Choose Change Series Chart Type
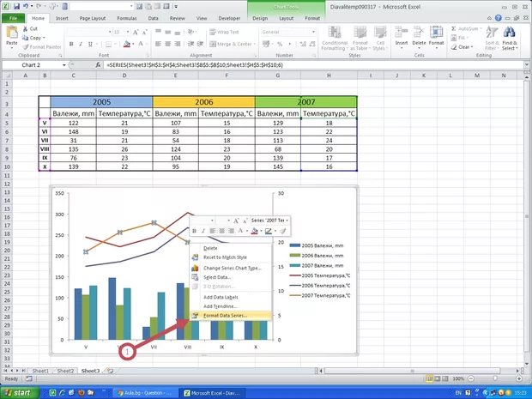The image size is (532, 399). click(x=233, y=268)
